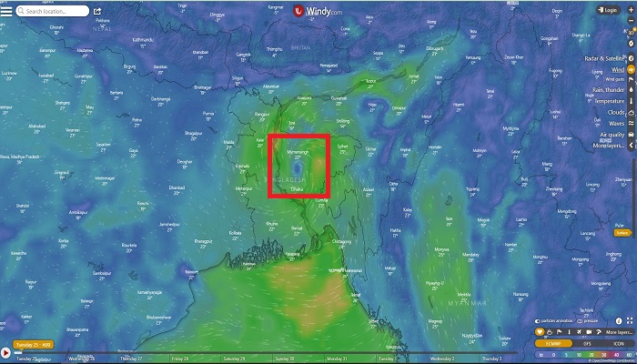Click the Mymensingh city label
The image size is (637, 364).
pos(298,152)
